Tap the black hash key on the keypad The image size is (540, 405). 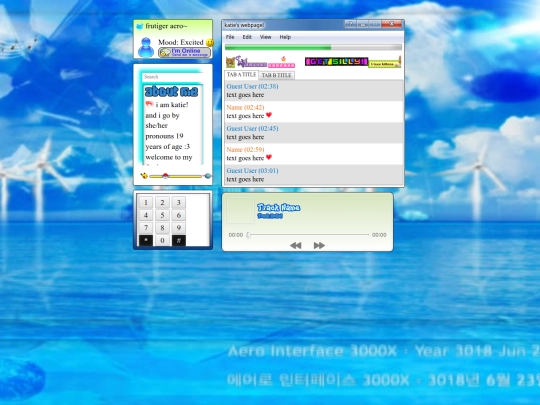pos(179,240)
